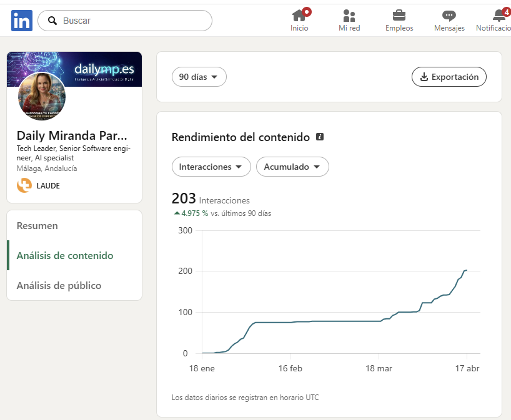Screen dimensions: 511x420
Task: Click the Exportación button
Action: pyautogui.click(x=449, y=77)
